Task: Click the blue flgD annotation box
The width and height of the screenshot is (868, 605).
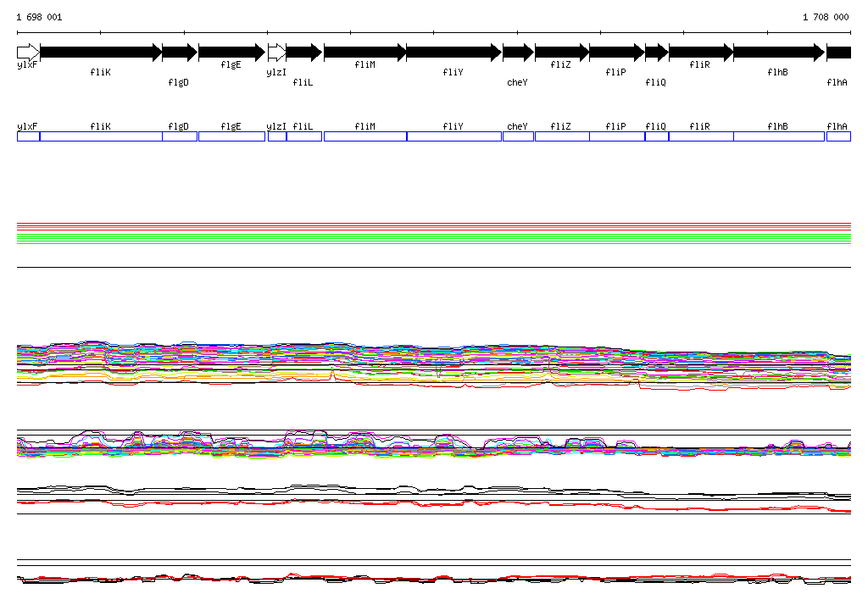Action: [x=180, y=136]
